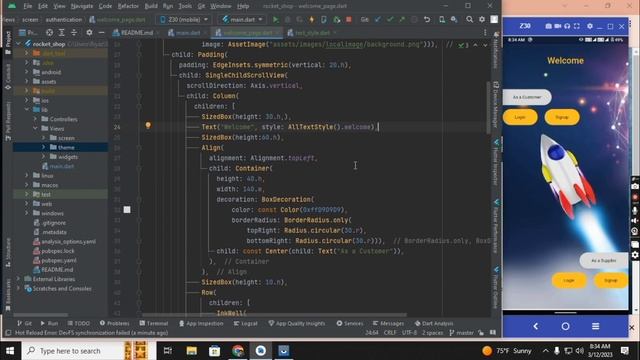Open Chrome from the Windows taskbar
This screenshot has height=360, width=640.
pos(238,351)
